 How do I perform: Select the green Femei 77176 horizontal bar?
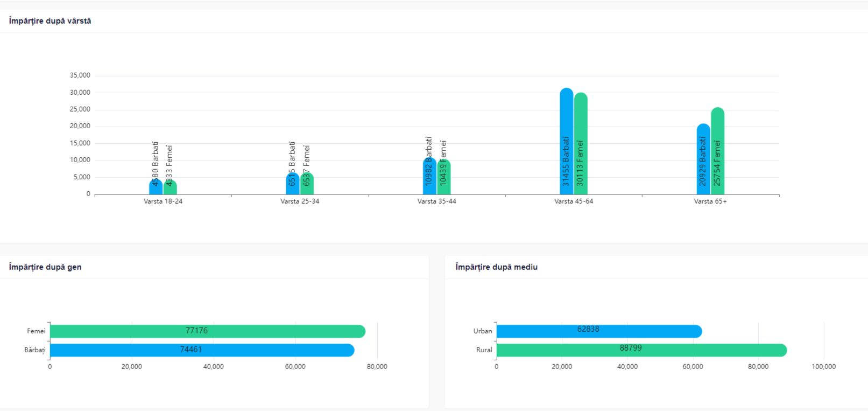coord(207,331)
